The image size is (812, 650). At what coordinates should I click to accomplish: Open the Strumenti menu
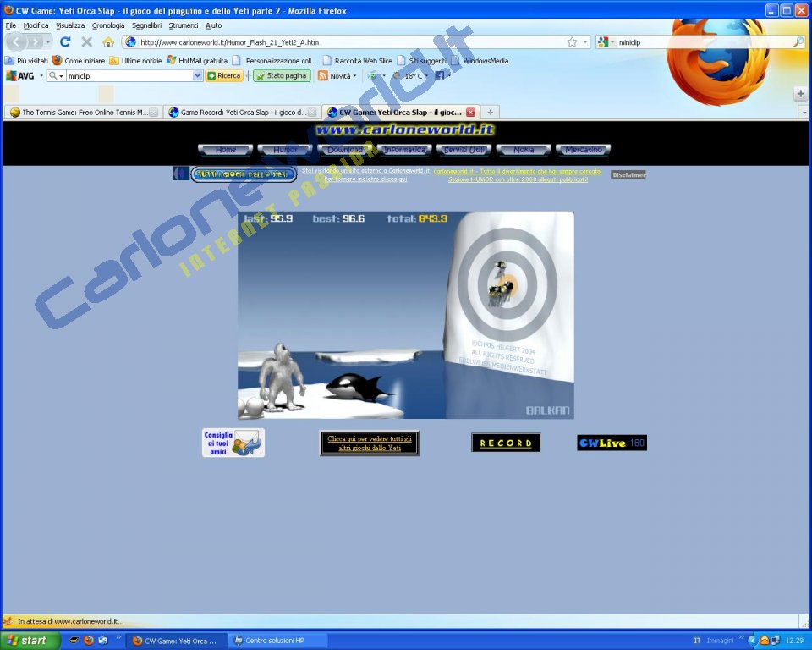point(184,25)
